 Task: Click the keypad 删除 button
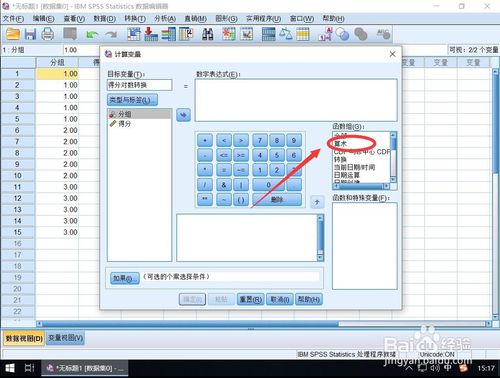(277, 199)
